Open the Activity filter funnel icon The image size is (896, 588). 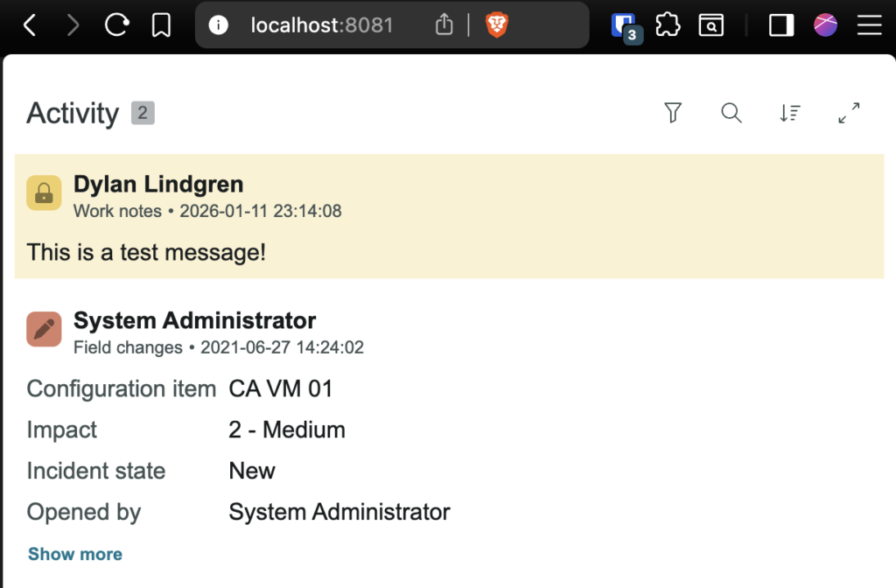(672, 113)
